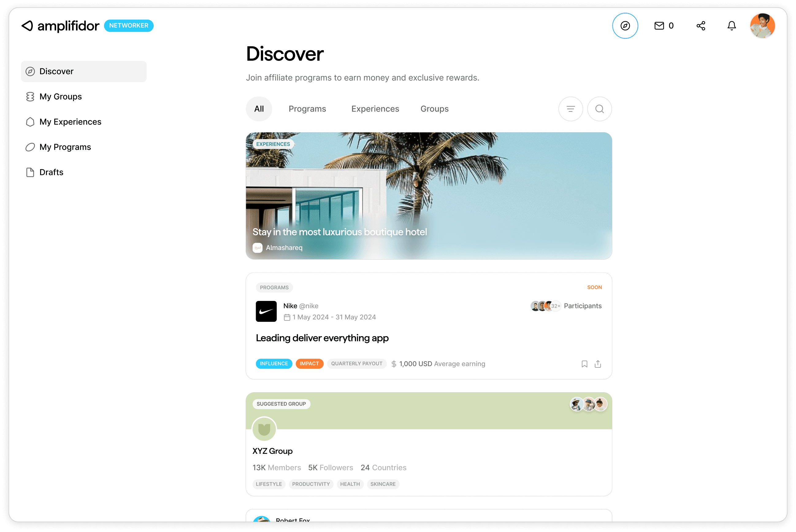The image size is (796, 532).
Task: Open Drafts in sidebar
Action: 51,172
